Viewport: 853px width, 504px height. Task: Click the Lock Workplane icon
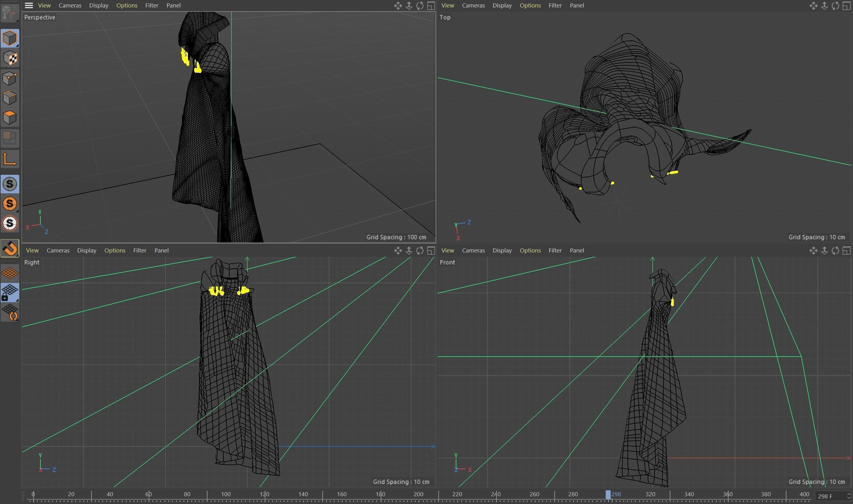tap(10, 292)
